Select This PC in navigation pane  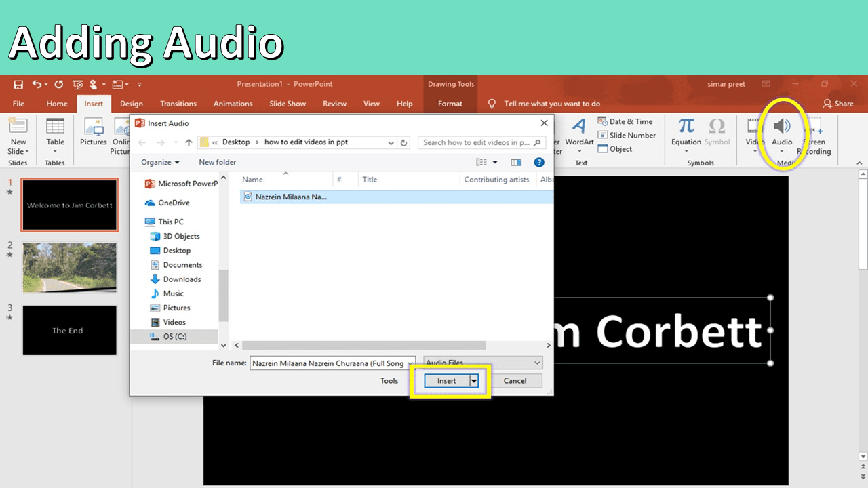pos(164,222)
